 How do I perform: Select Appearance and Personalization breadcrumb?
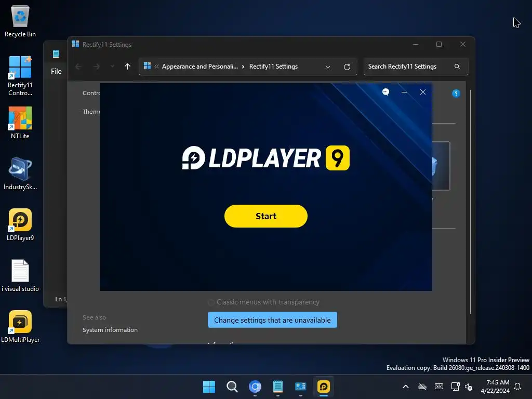tap(200, 66)
